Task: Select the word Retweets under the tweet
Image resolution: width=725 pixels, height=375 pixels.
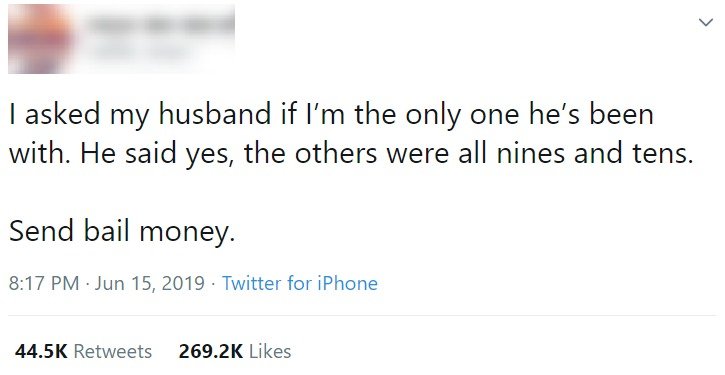Action: coord(113,351)
